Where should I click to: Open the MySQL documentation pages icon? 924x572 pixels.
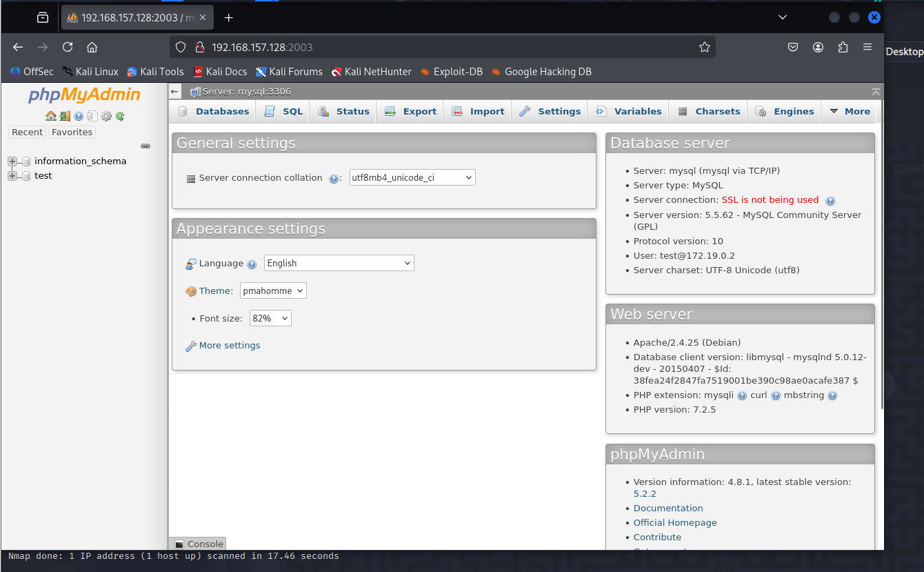point(92,116)
